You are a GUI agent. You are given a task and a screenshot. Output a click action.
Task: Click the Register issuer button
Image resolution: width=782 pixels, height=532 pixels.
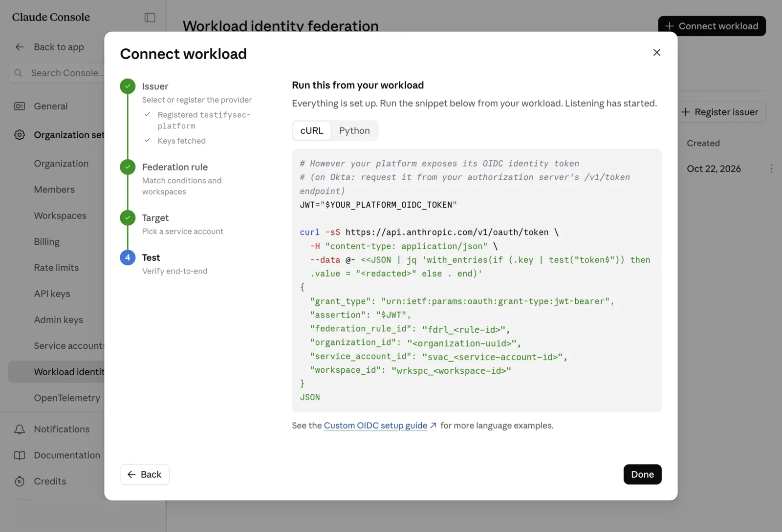[x=720, y=112]
